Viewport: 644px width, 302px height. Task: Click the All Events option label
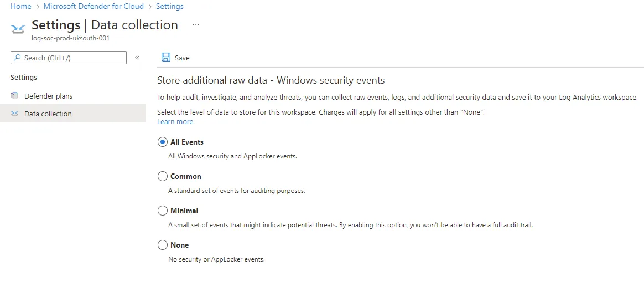(187, 142)
